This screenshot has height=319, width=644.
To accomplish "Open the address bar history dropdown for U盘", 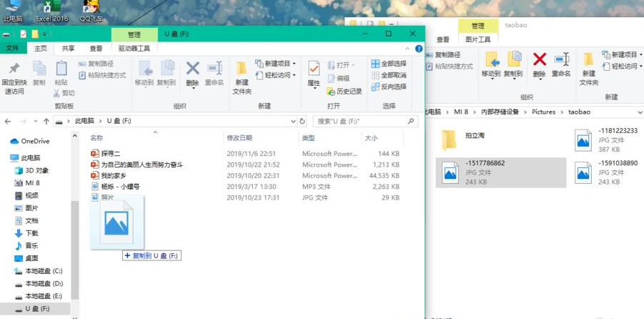I will (292, 122).
